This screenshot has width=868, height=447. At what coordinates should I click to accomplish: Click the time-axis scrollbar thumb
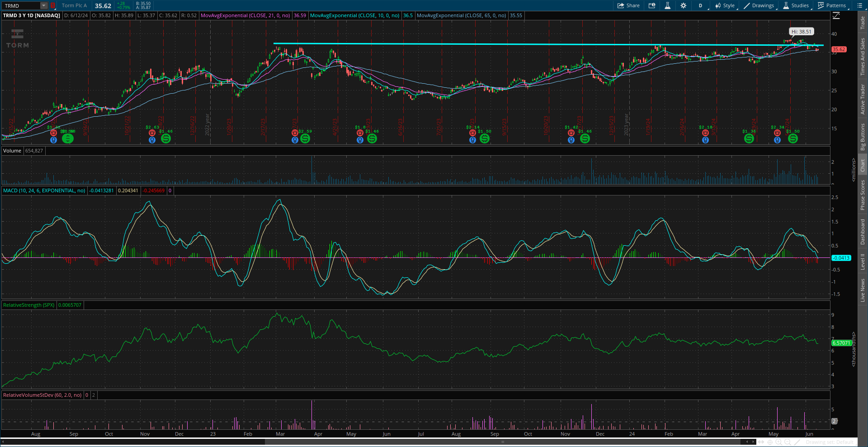pyautogui.click(x=502, y=442)
